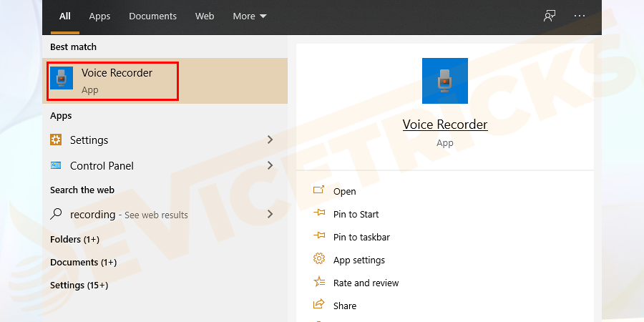This screenshot has height=322, width=644.
Task: Choose Rate and review
Action: click(366, 283)
